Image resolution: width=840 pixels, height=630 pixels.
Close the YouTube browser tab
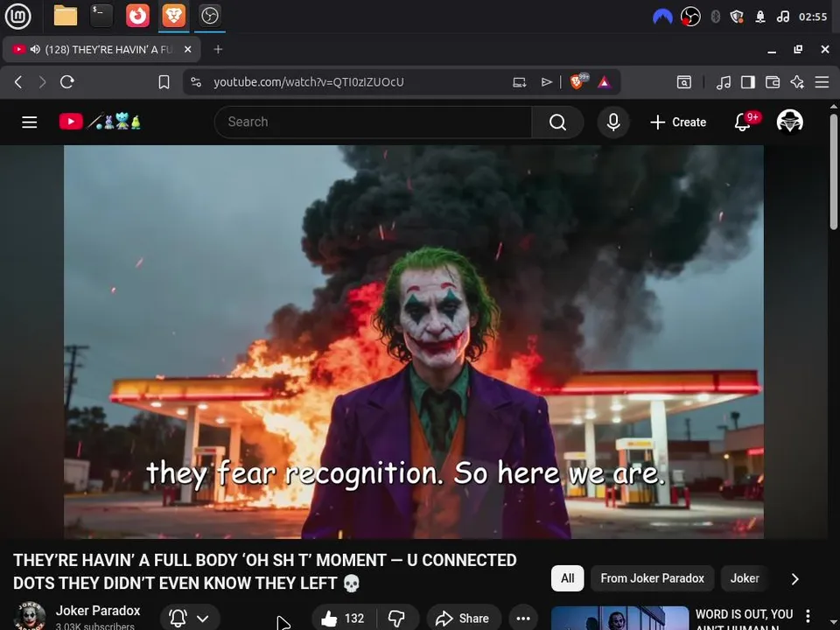[x=187, y=49]
